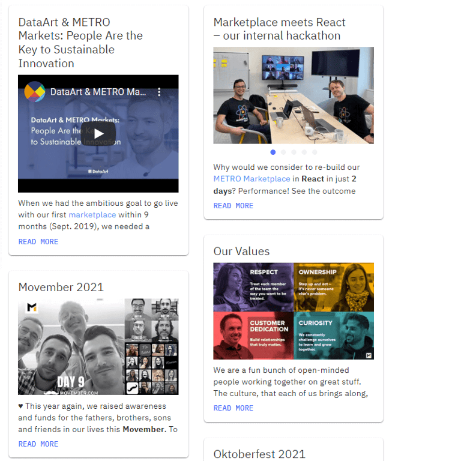Click the CUSTOMER DEDICATION tile
The image size is (476, 461).
pos(253,336)
